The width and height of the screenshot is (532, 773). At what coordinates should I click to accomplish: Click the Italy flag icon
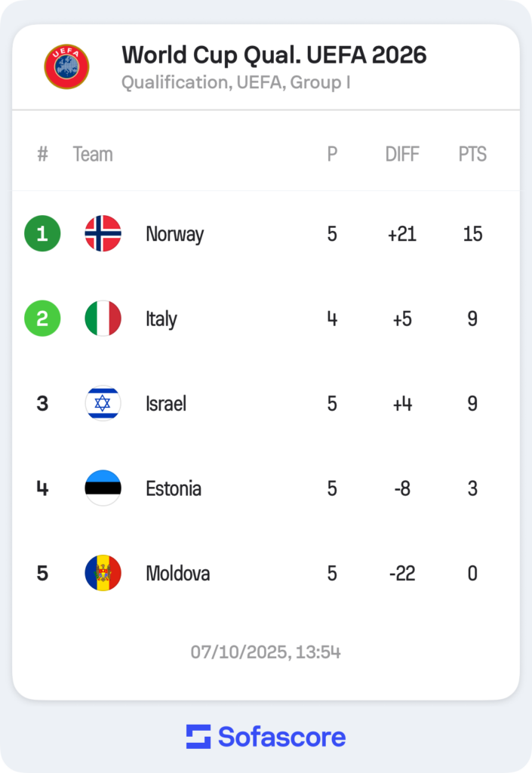click(103, 319)
